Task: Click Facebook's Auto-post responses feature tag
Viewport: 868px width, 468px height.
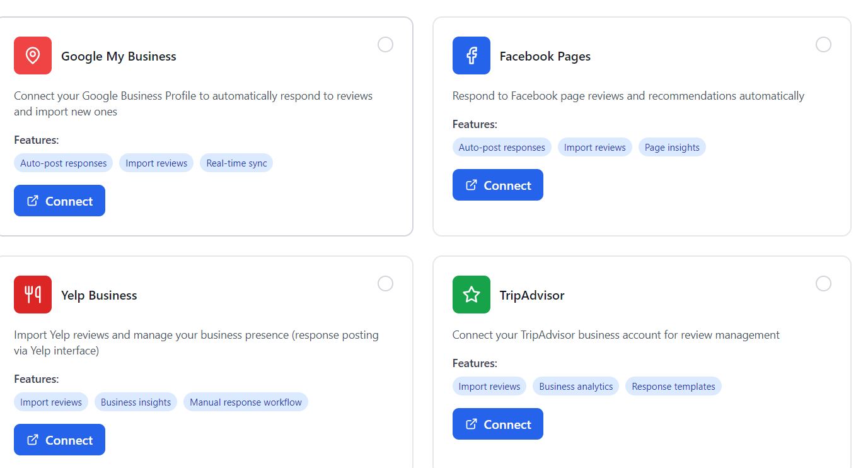Action: pyautogui.click(x=502, y=147)
